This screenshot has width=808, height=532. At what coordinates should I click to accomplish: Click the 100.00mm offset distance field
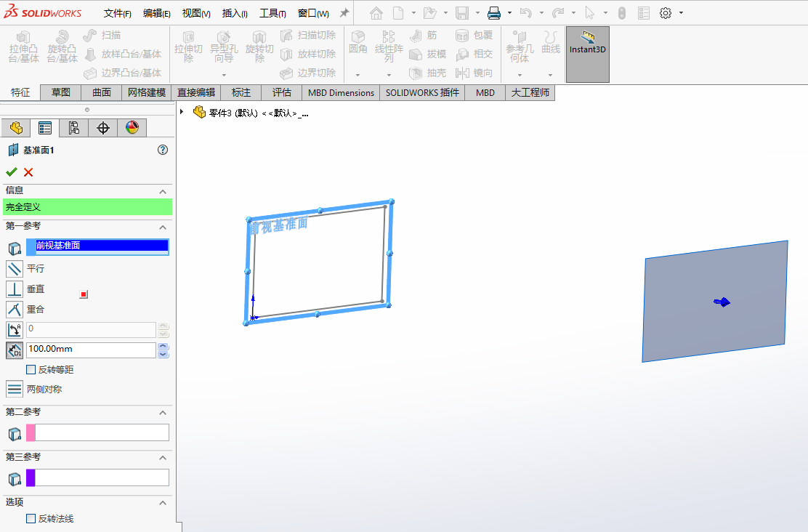91,350
